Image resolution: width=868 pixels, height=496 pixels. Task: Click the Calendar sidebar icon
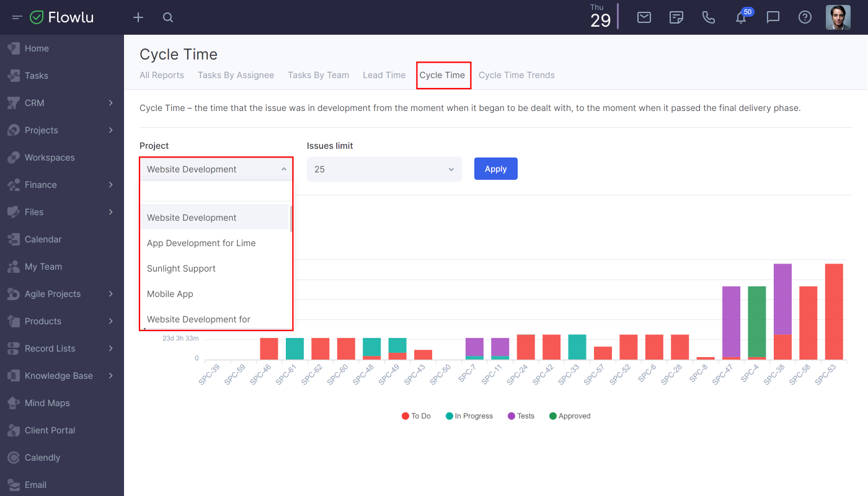point(14,239)
